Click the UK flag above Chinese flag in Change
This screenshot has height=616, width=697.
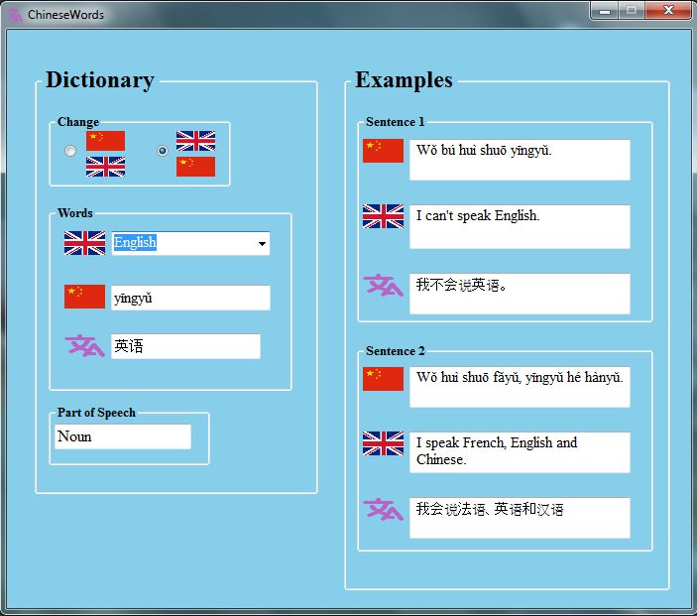195,141
